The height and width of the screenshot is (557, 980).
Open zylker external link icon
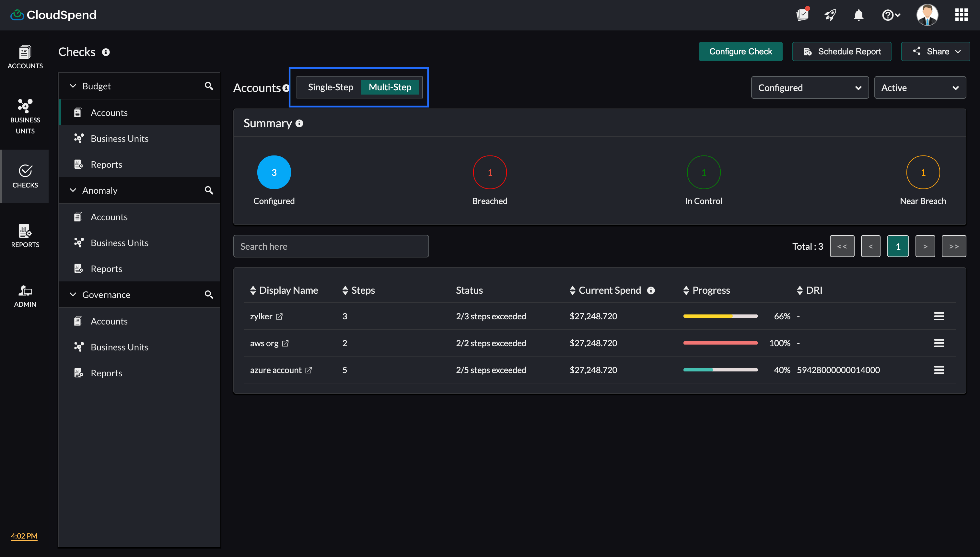(x=279, y=316)
